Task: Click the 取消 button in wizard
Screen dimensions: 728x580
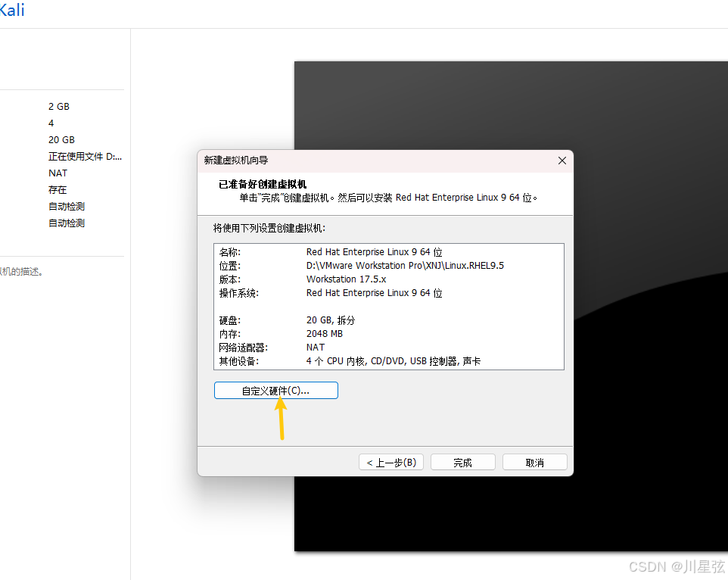Action: pyautogui.click(x=534, y=463)
